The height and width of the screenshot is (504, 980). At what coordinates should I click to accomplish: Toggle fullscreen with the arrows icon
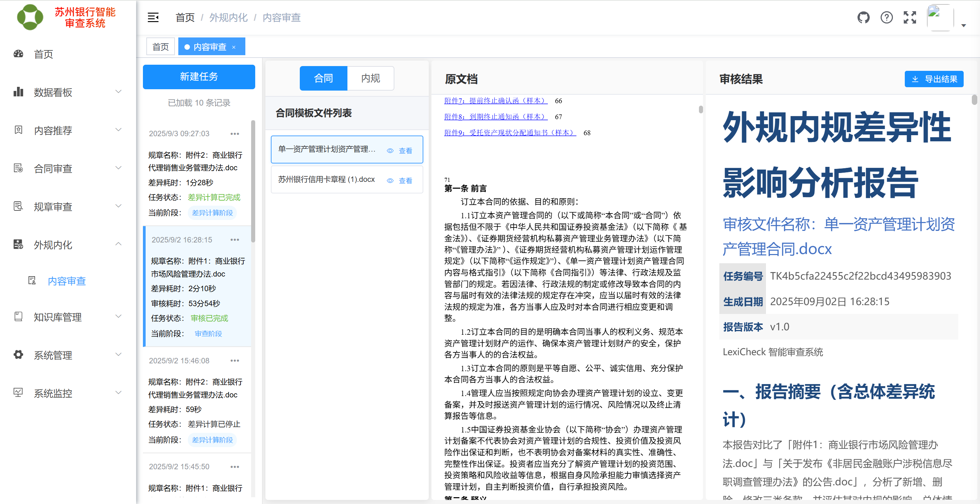point(910,17)
